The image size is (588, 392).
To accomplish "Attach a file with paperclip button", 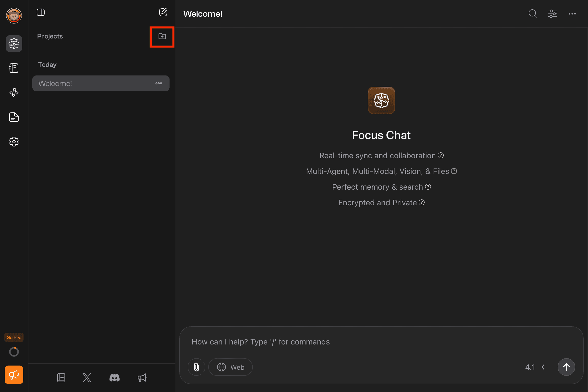I will tap(196, 367).
